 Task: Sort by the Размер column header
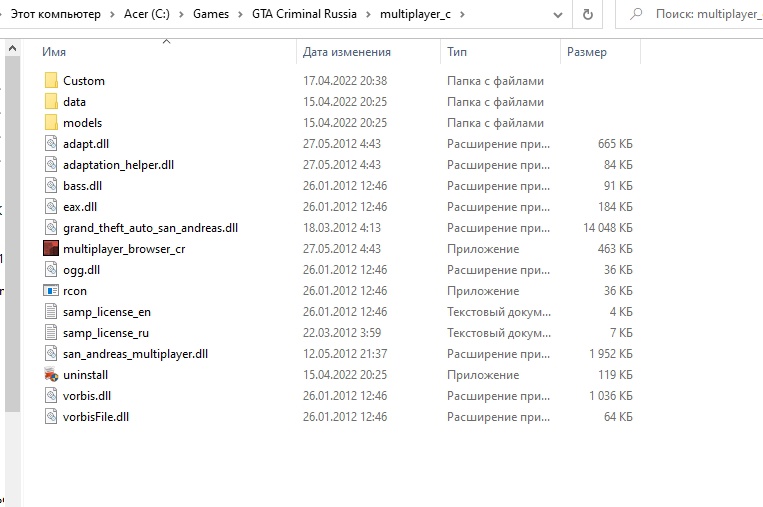click(586, 52)
